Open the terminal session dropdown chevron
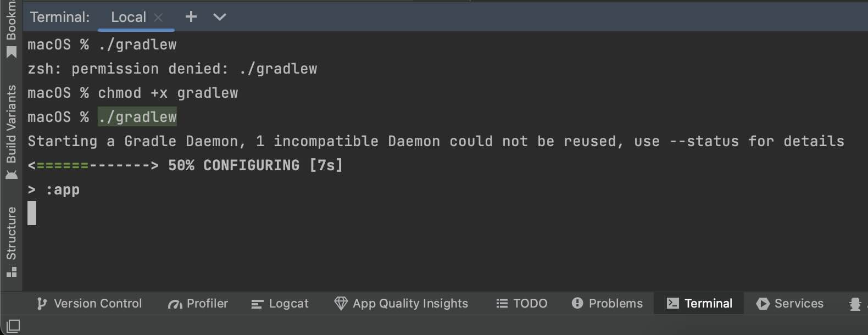Screen dimensions: 868x335 [219, 16]
